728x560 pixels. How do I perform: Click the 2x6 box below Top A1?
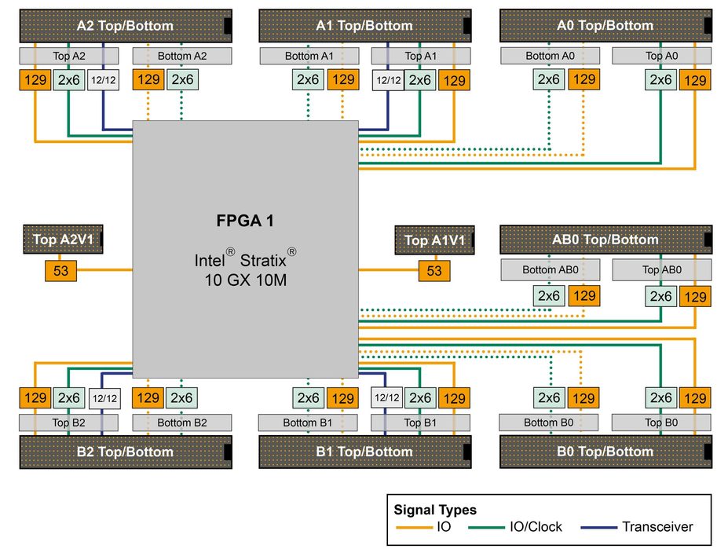pyautogui.click(x=420, y=80)
